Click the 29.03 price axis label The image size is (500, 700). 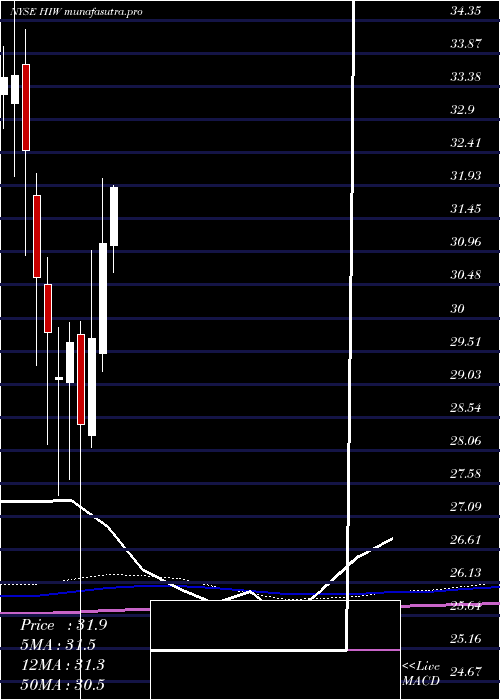click(x=465, y=375)
